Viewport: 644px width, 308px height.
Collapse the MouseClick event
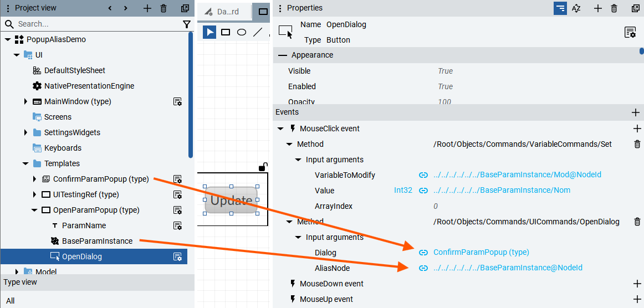click(x=280, y=129)
